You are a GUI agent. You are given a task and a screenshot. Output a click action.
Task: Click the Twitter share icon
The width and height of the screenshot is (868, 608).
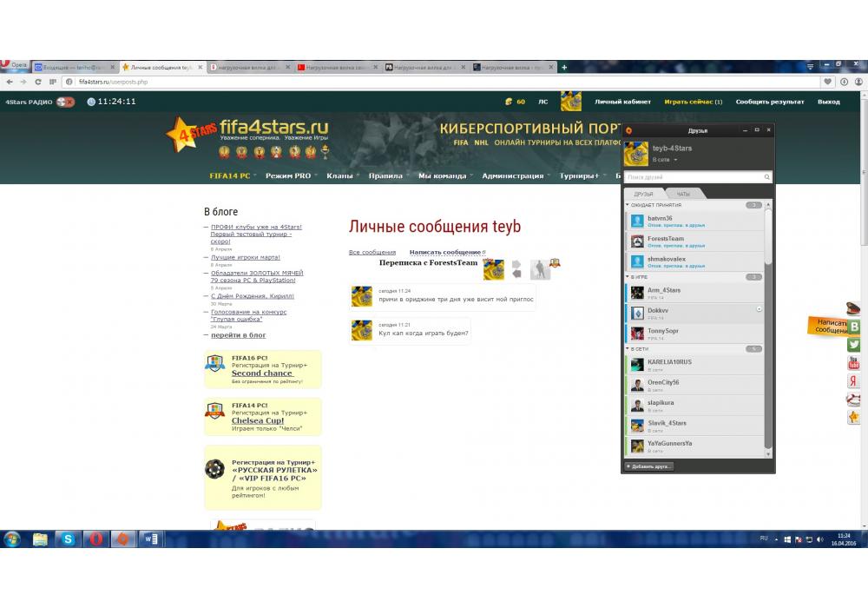(854, 345)
